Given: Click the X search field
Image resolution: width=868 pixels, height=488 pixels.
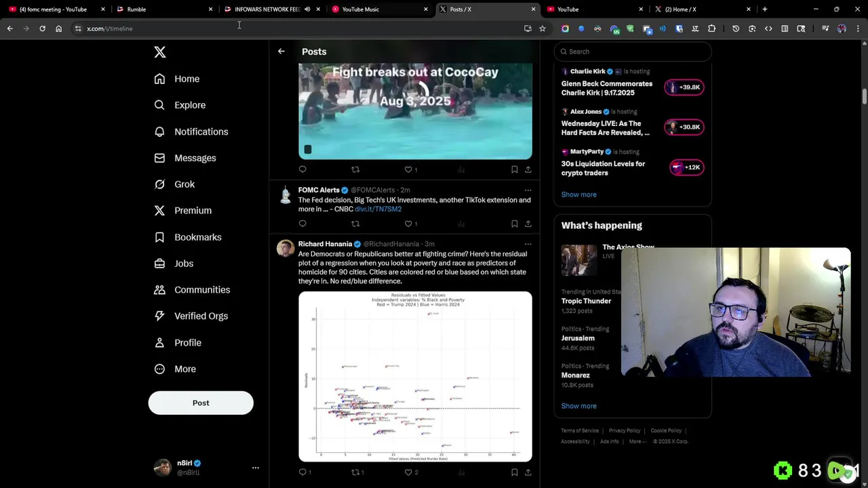Looking at the screenshot, I should [633, 52].
